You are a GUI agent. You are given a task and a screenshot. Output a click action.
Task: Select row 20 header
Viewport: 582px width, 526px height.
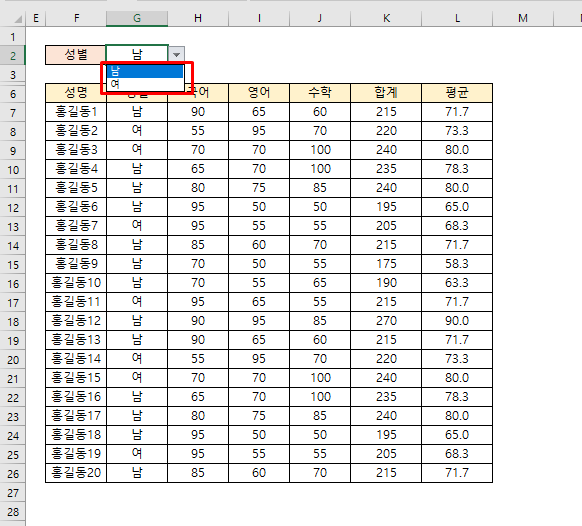[x=13, y=360]
